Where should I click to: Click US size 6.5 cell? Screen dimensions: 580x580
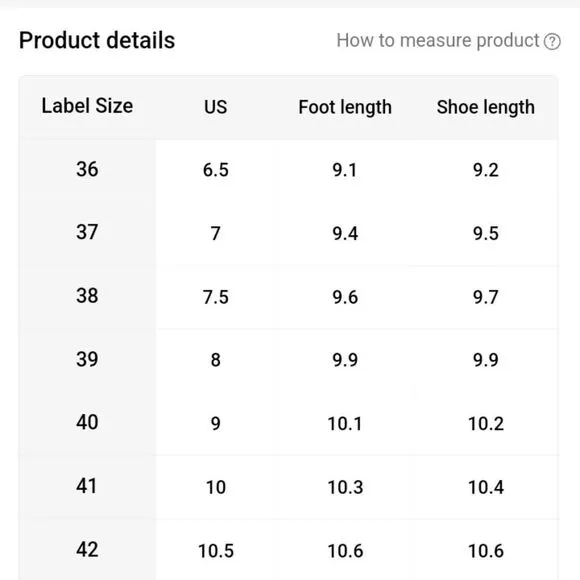click(x=216, y=170)
